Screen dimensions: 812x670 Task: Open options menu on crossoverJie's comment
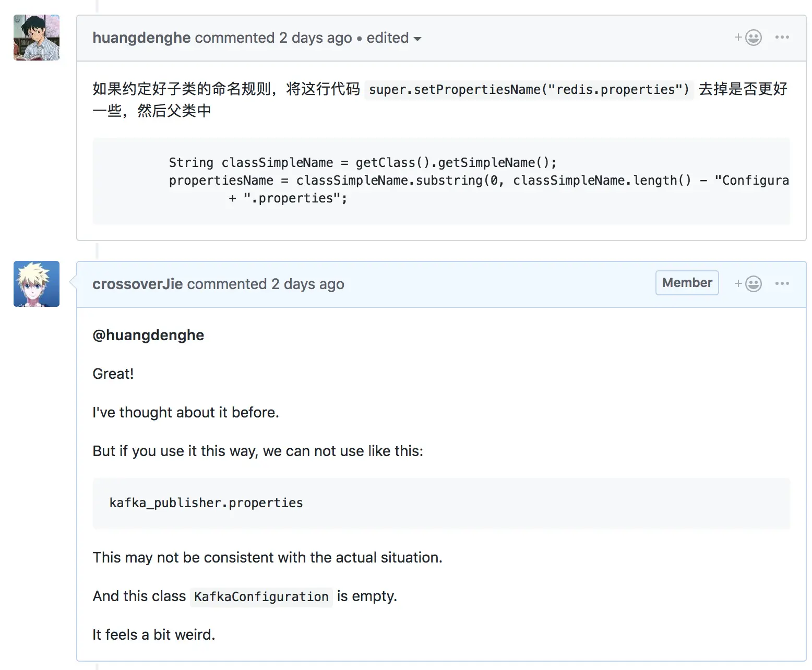click(782, 284)
